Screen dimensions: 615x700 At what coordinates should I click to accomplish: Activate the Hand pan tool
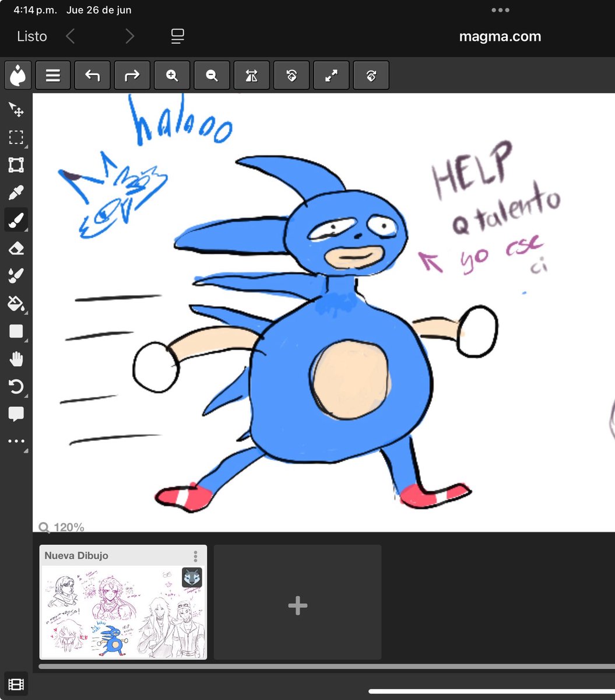point(16,359)
